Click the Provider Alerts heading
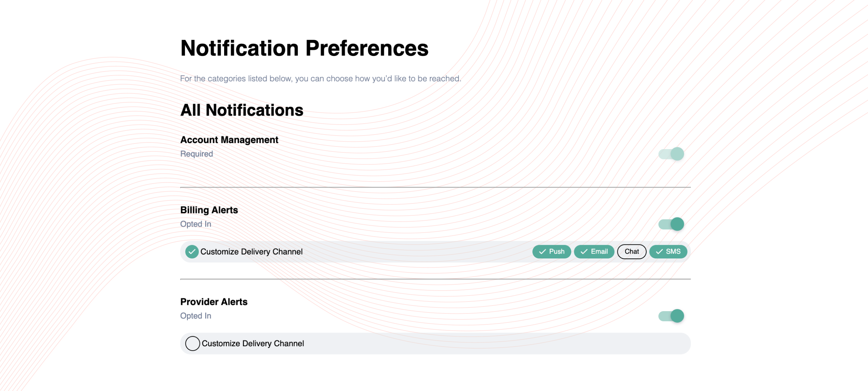 (214, 302)
